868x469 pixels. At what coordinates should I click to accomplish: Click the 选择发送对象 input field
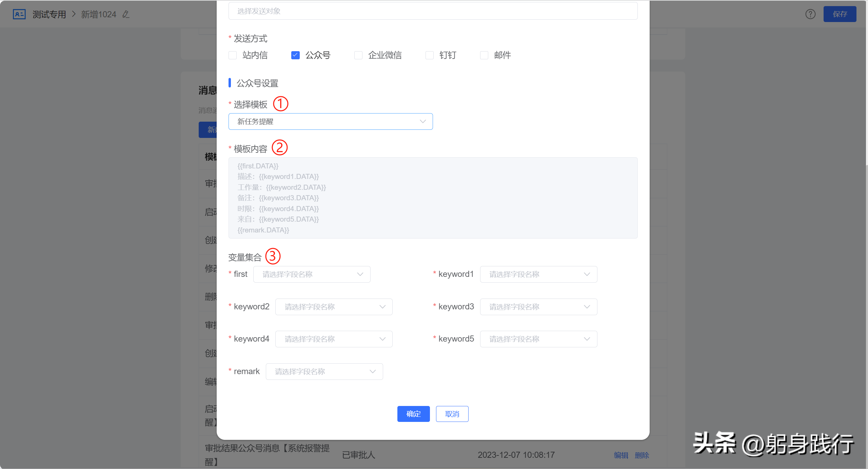(x=433, y=11)
